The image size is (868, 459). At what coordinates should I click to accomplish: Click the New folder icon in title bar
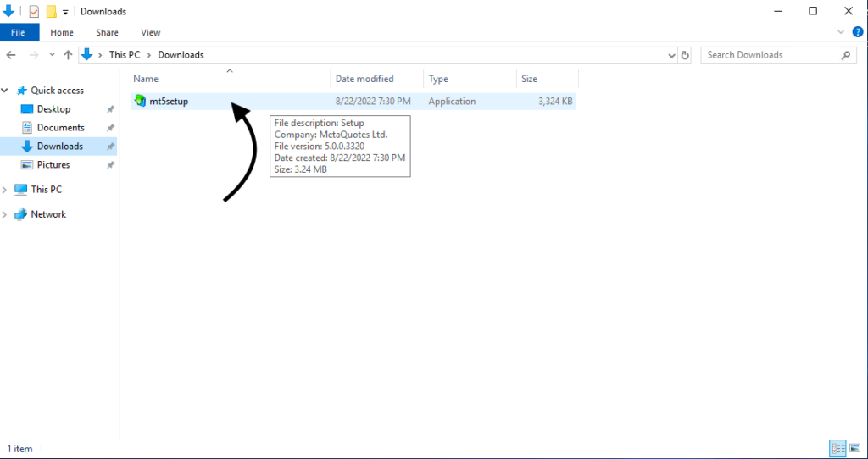51,12
